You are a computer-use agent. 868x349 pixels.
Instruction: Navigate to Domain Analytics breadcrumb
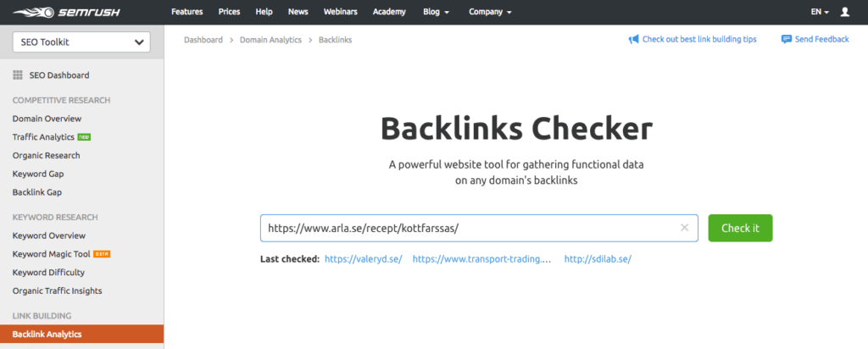pos(270,40)
